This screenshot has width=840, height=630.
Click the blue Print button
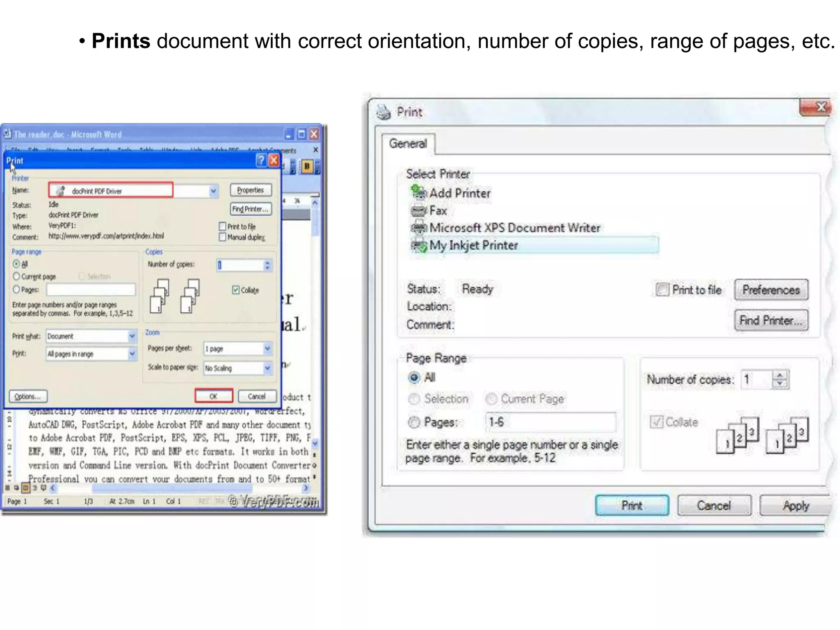(x=632, y=505)
